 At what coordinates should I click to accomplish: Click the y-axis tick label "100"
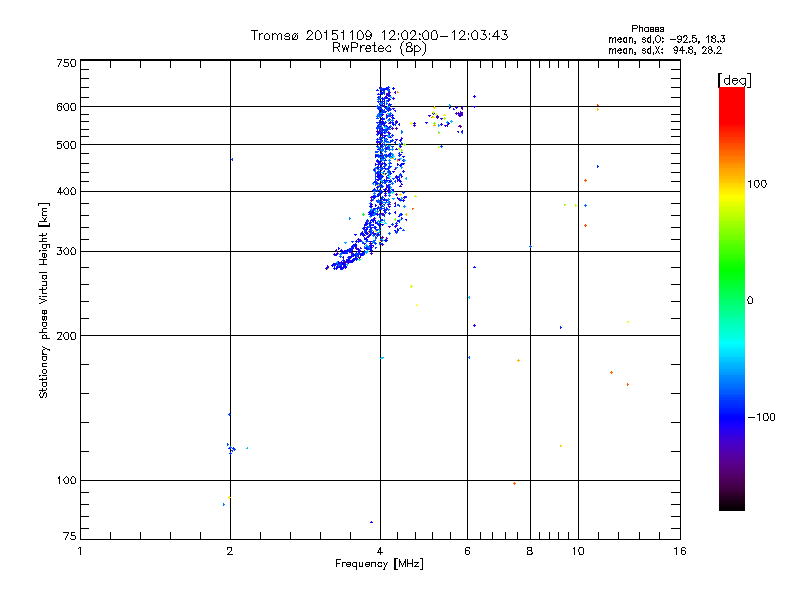[x=66, y=480]
